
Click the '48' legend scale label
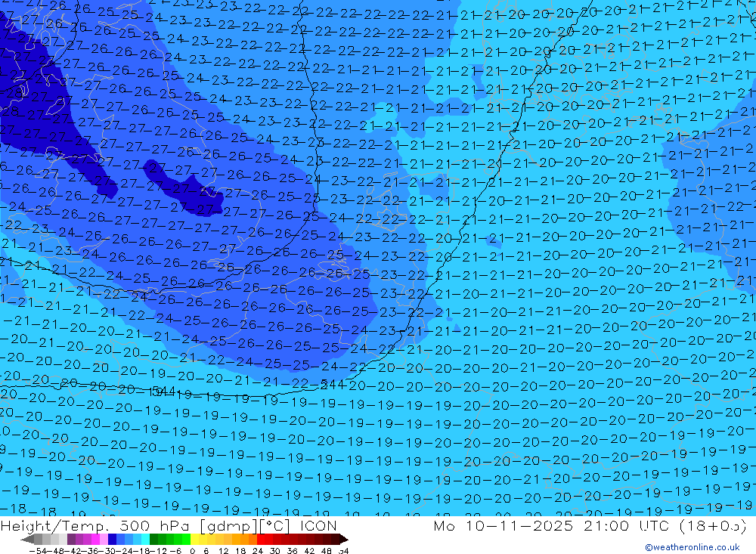click(x=327, y=551)
